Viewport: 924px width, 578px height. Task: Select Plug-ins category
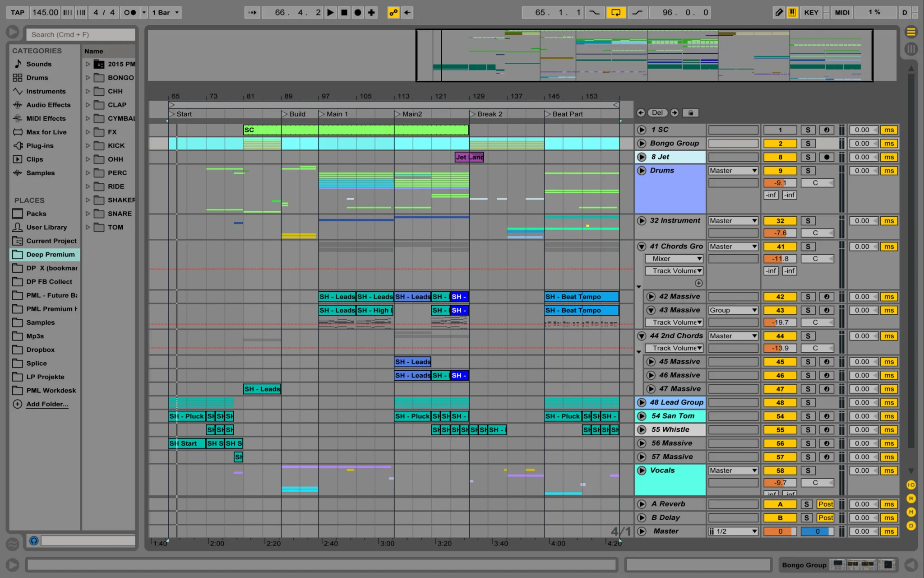pyautogui.click(x=40, y=145)
